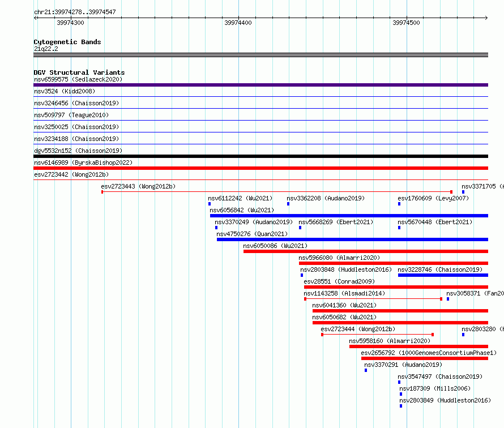Click the red nsv5958160 variant bar
This screenshot has width=504, height=428.
pyautogui.click(x=419, y=346)
